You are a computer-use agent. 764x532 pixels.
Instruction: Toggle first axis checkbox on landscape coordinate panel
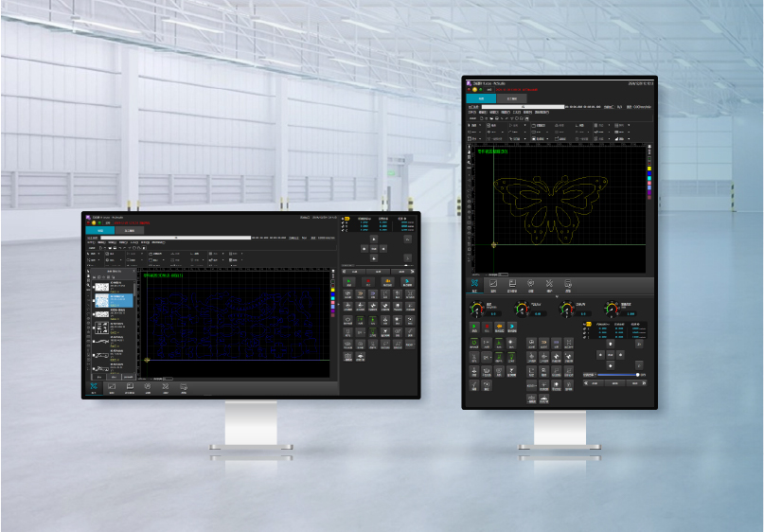(343, 223)
